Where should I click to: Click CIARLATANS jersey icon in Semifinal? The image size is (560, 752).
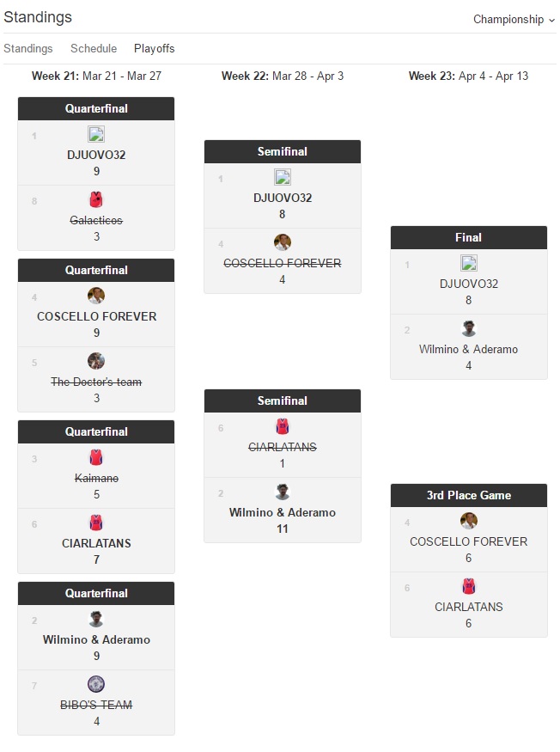point(283,426)
